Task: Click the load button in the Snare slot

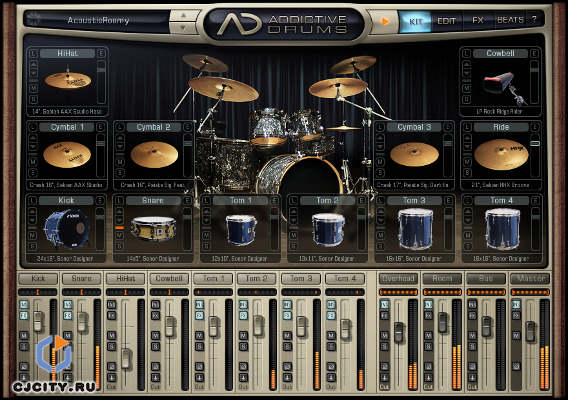Action: 120,201
